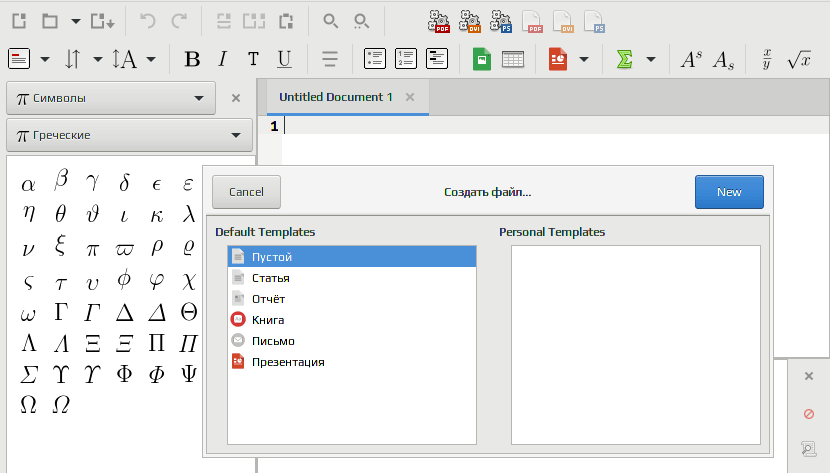Toggle typewriter text formatting
The width and height of the screenshot is (830, 473).
253,59
